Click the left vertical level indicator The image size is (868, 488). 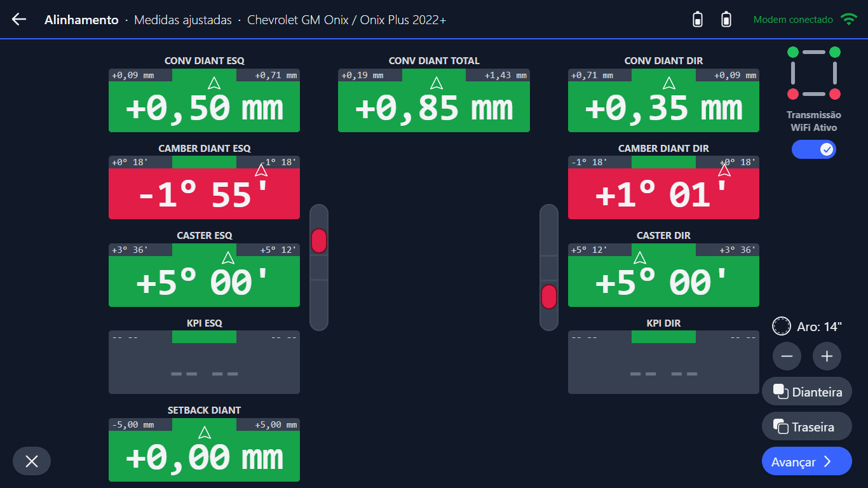319,267
